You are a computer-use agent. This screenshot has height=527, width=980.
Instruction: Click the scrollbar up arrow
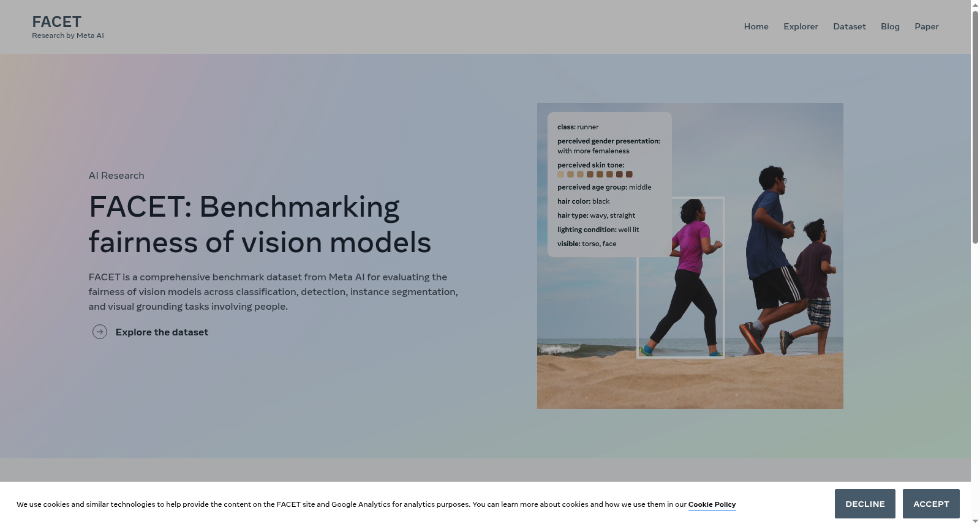click(x=975, y=5)
